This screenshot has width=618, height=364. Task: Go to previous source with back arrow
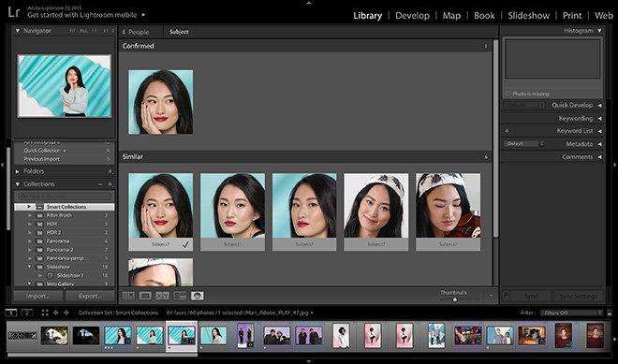56,313
